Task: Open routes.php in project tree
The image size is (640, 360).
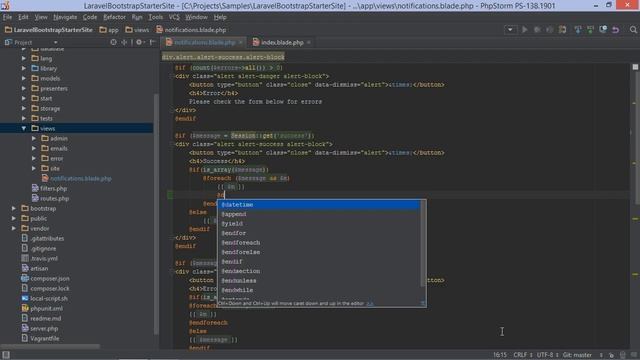Action: click(54, 198)
